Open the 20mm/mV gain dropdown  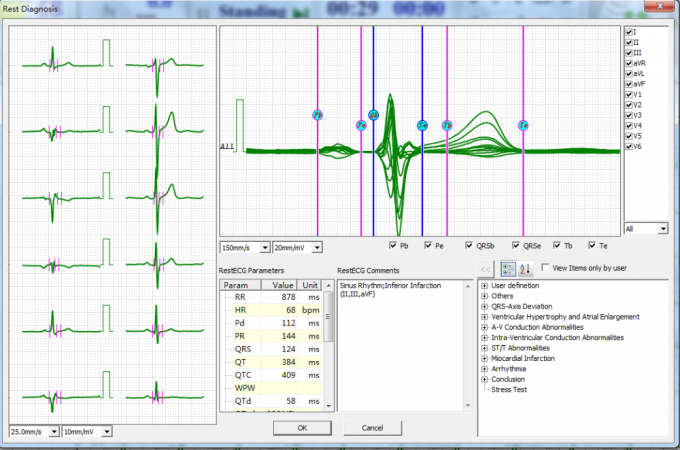(x=317, y=248)
